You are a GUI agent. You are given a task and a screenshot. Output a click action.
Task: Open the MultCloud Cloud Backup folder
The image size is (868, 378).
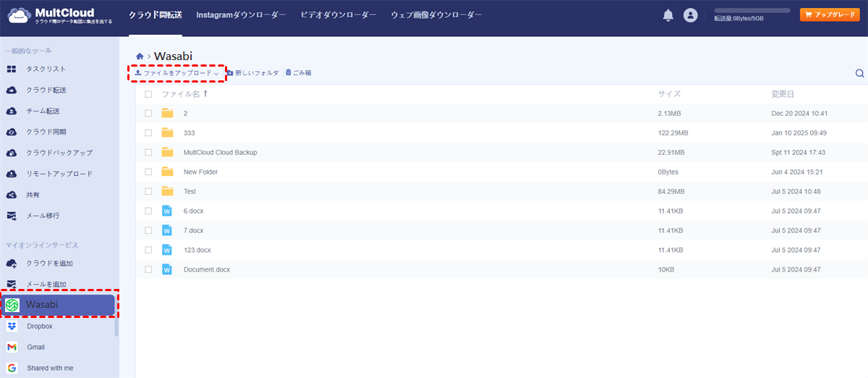click(220, 152)
